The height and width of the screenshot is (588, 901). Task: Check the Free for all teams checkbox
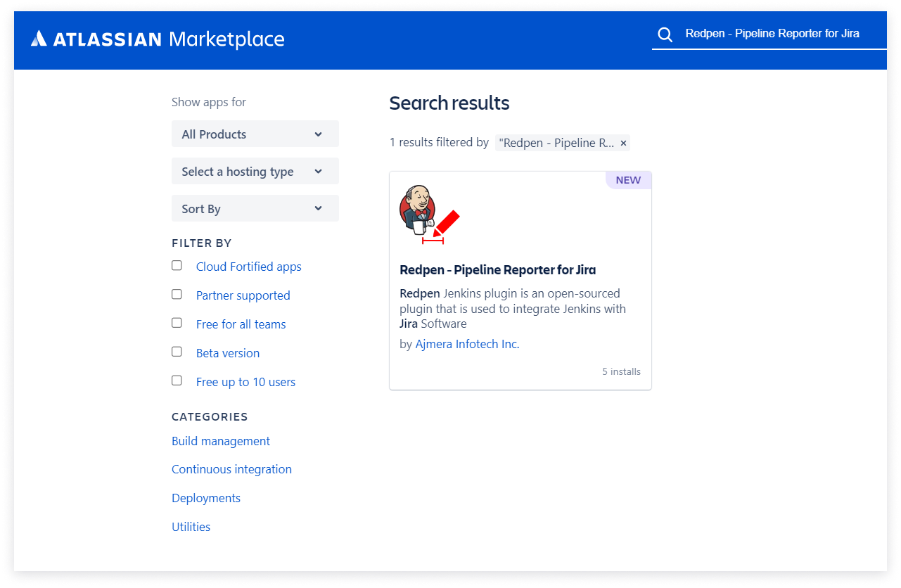coord(177,323)
